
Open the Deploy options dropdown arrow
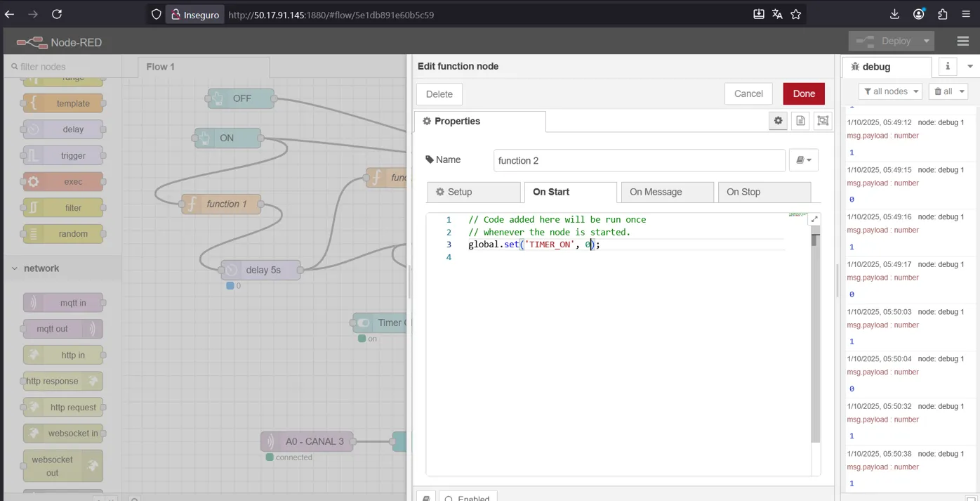927,41
